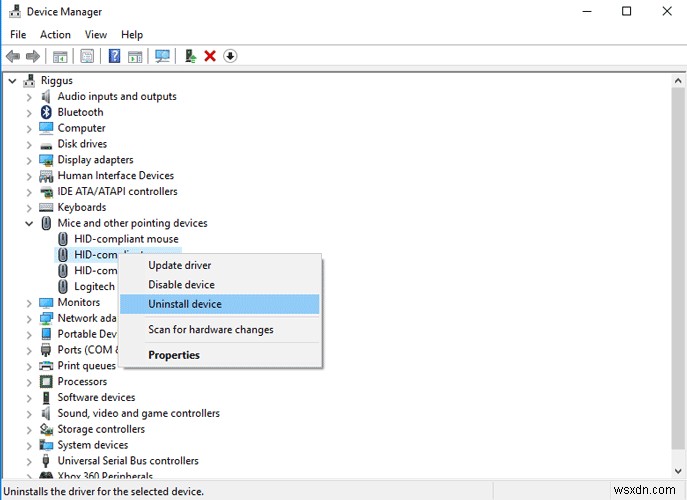Click the Forward arrow toolbar icon
The width and height of the screenshot is (687, 500).
(33, 56)
